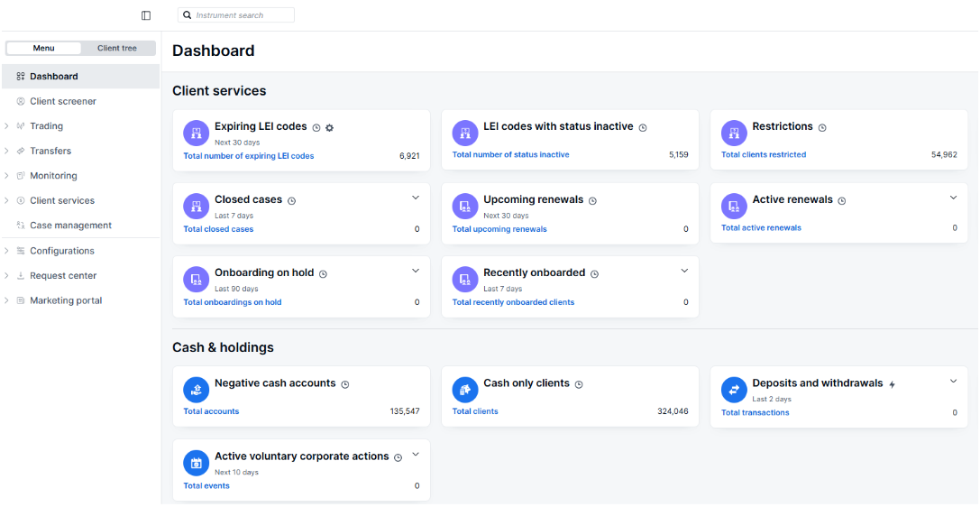The image size is (980, 507).
Task: Click the Cash only clients card icon
Action: [465, 390]
